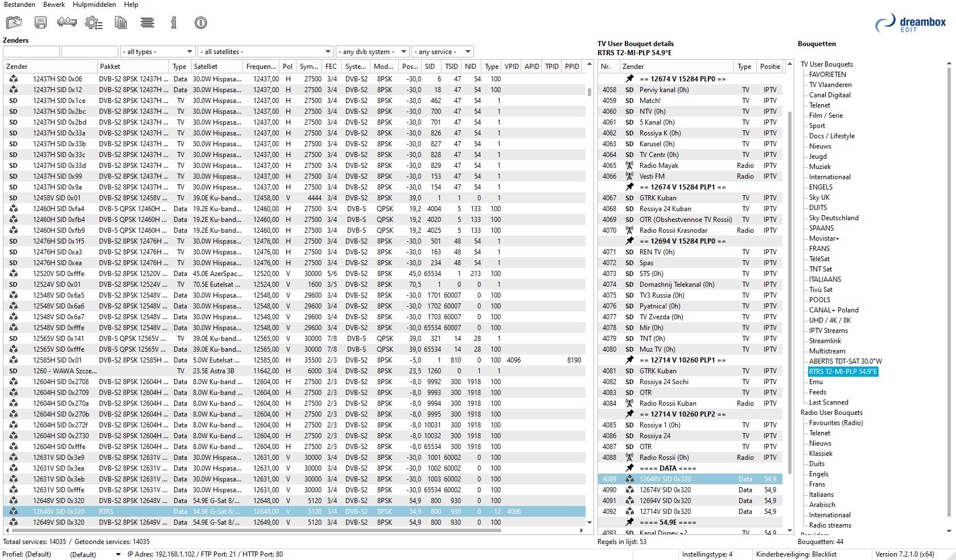Open the Bewerk menu
Viewport: 956px width, 560px height.
click(54, 5)
